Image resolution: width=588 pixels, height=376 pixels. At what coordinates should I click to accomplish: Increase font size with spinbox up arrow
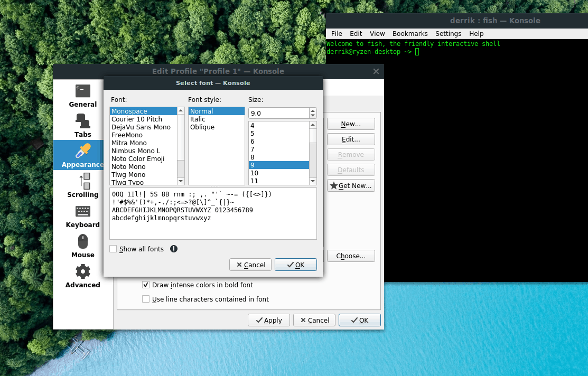coord(313,110)
